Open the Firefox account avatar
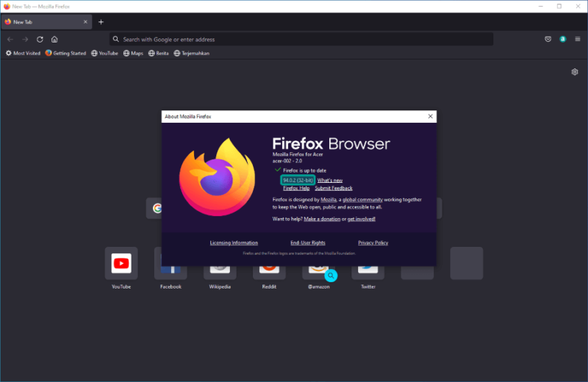This screenshot has width=588, height=382. (563, 39)
